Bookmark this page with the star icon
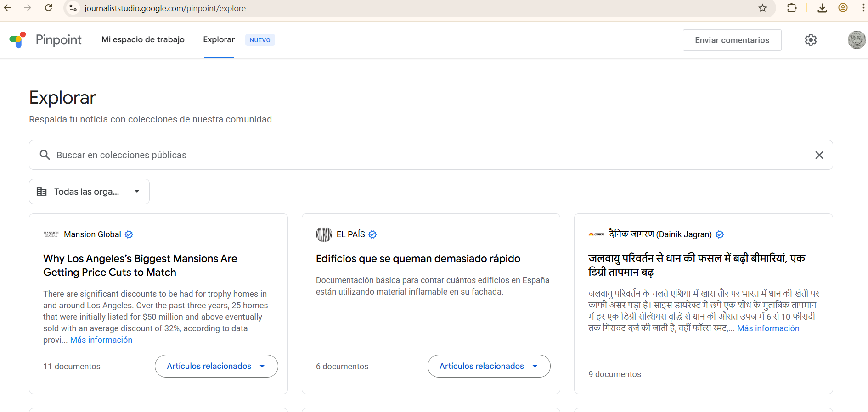Screen dimensions: 868x412 point(762,8)
